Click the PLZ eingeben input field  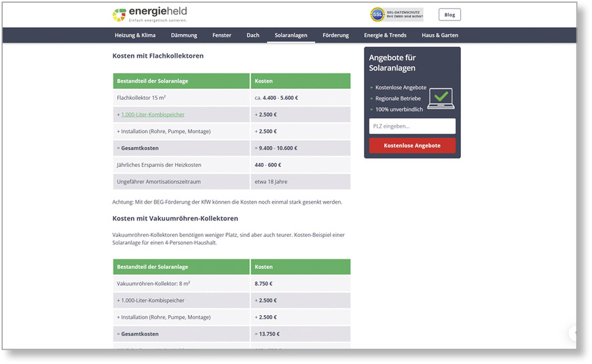[x=412, y=126]
